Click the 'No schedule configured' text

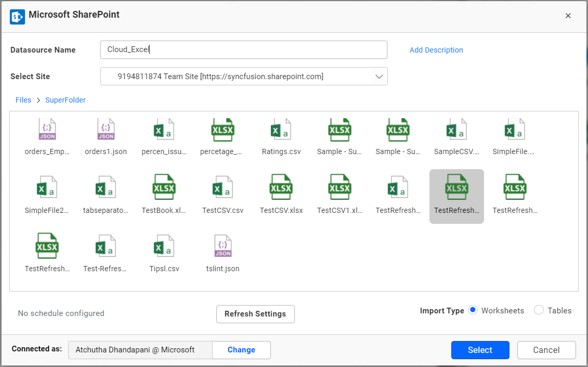[x=61, y=313]
